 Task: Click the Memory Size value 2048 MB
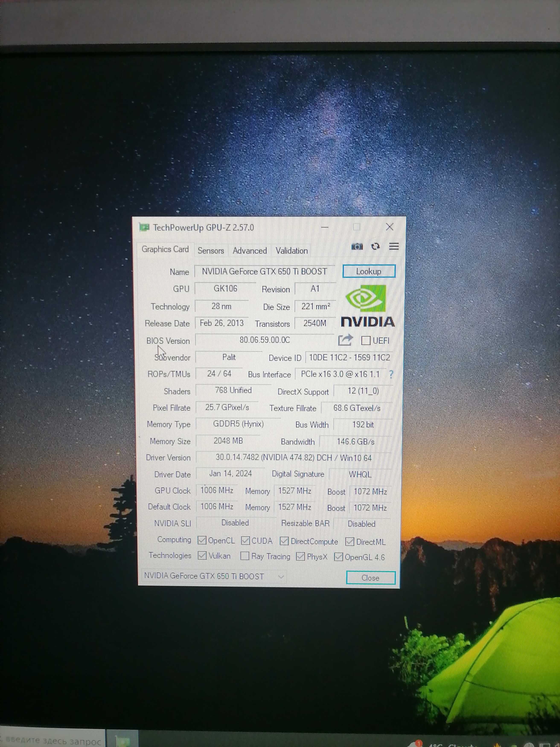click(228, 441)
